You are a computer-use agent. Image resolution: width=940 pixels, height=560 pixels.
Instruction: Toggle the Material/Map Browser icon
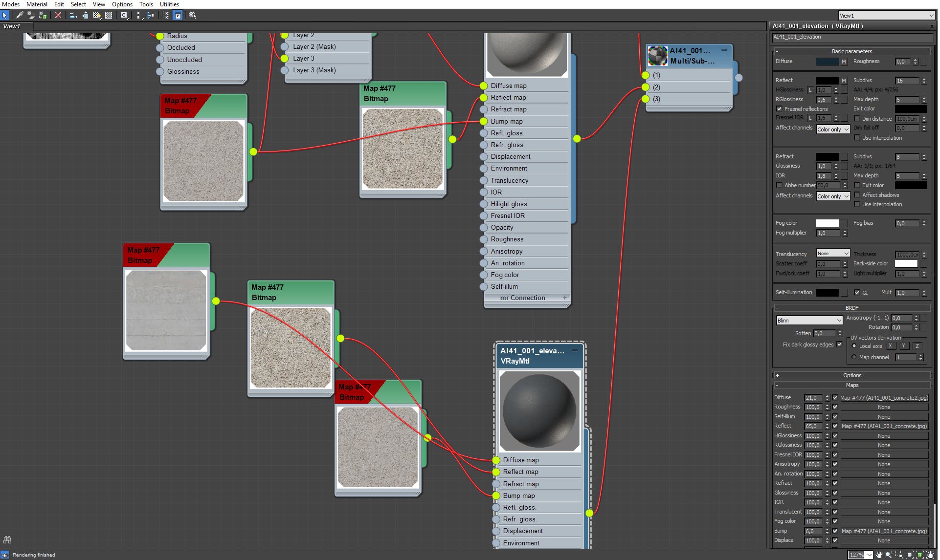(x=166, y=15)
